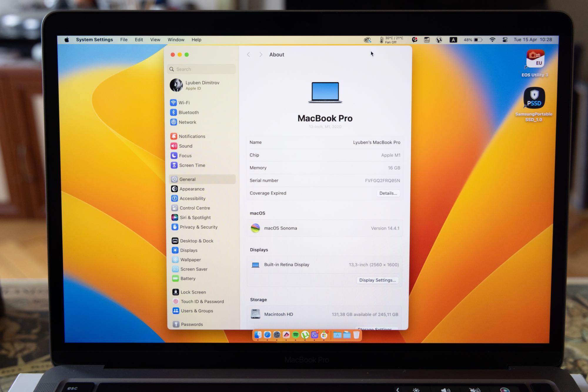Open Control Centre settings in sidebar
Screen dimensions: 588x392
point(191,208)
